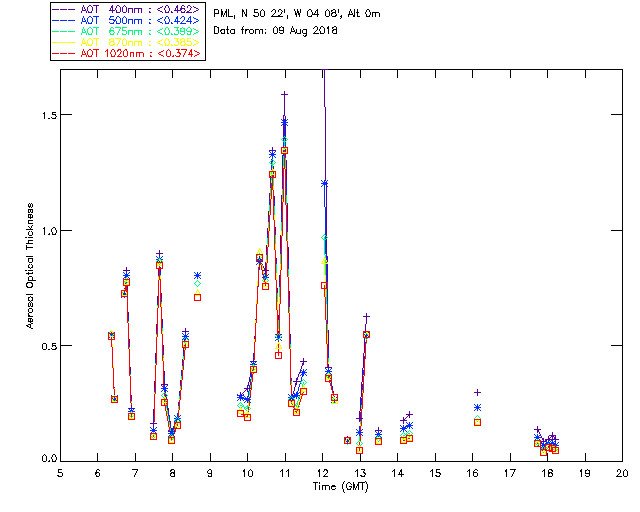
Task: Click the x-axis tick label 5
Action: point(60,473)
